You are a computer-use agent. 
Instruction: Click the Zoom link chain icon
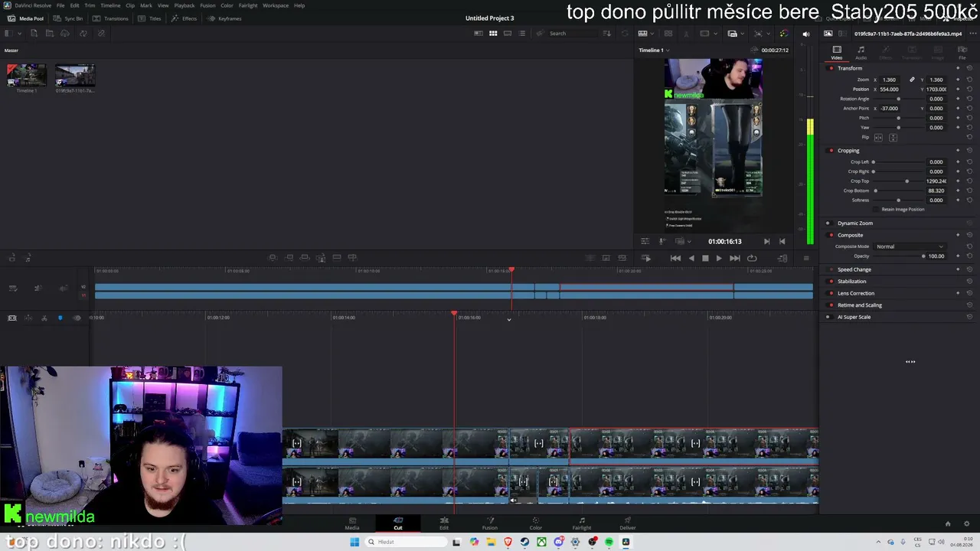tap(912, 80)
